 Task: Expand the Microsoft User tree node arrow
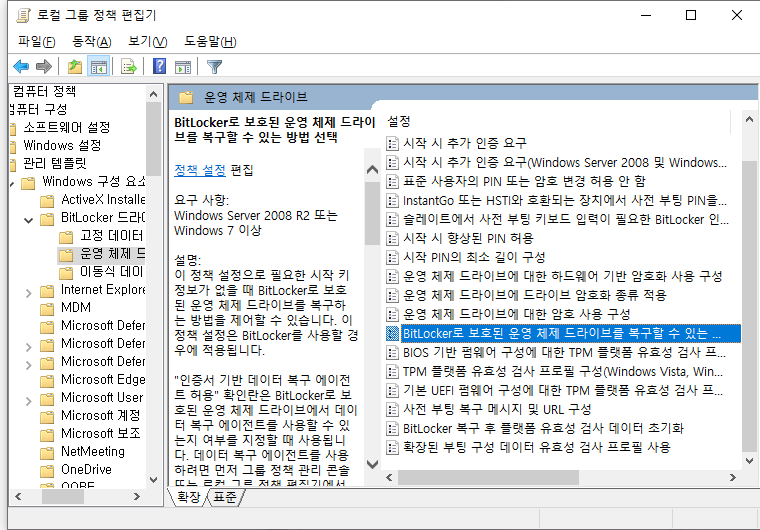coord(29,401)
